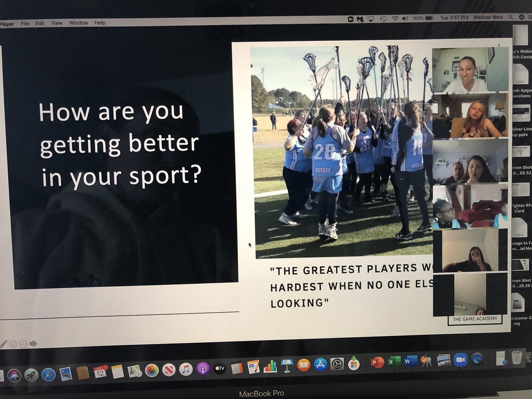Launch Excel from the Dock
This screenshot has width=532, height=399.
(394, 362)
